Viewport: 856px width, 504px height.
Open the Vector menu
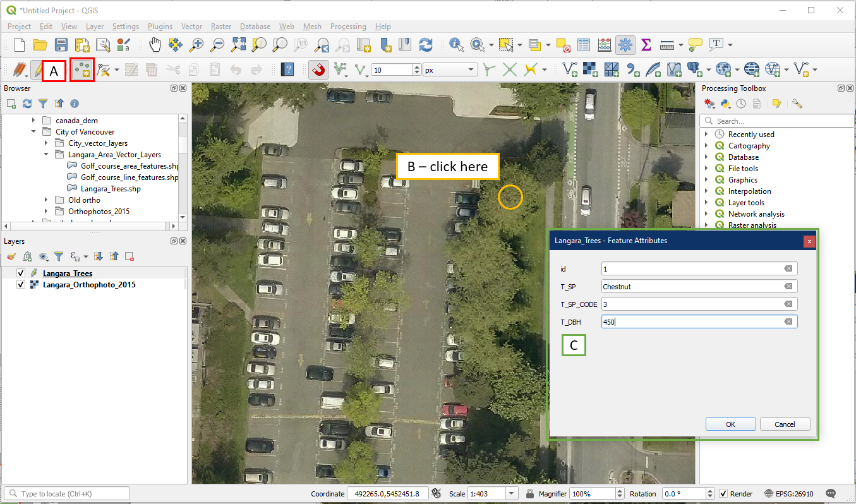coord(191,27)
